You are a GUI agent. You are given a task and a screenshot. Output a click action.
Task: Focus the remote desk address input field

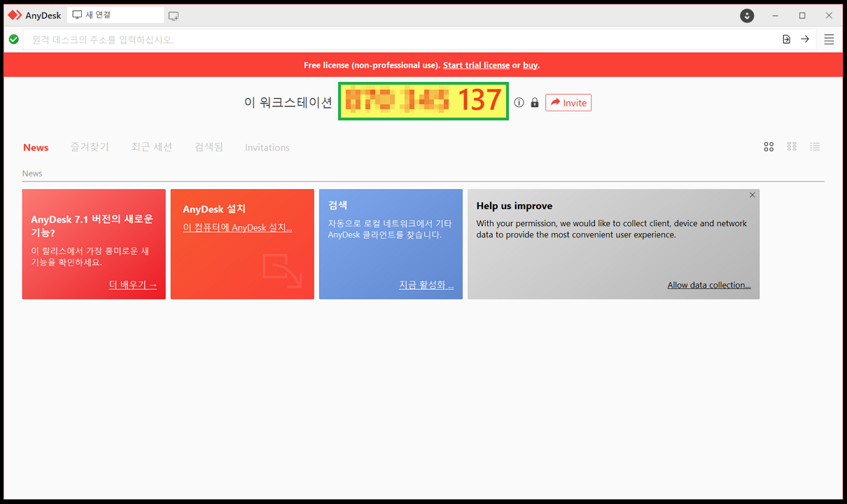401,39
